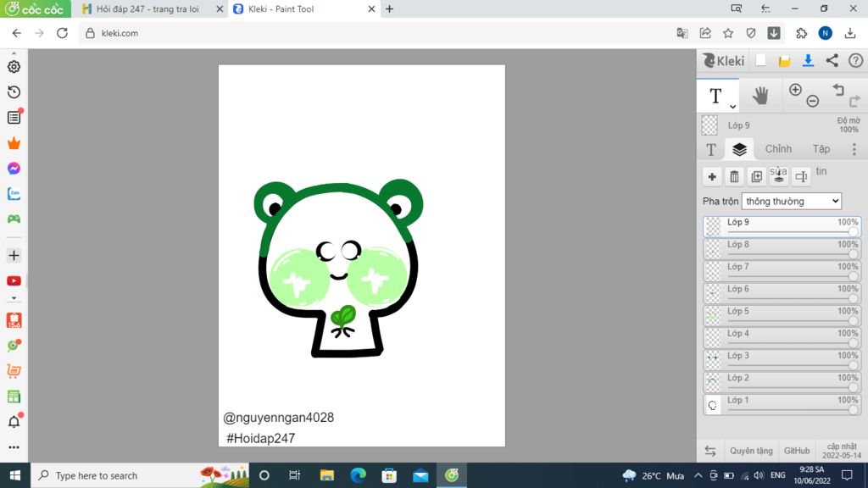This screenshot has width=868, height=488.
Task: Select layer Lớp 1
Action: pos(782,404)
